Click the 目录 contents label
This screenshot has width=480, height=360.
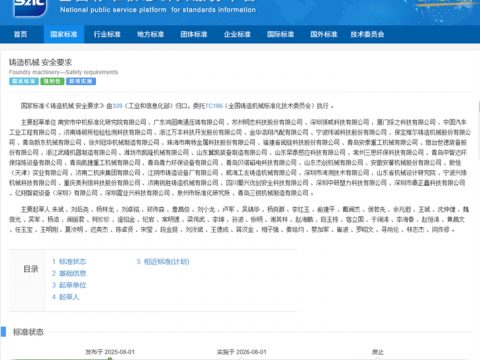(31, 269)
